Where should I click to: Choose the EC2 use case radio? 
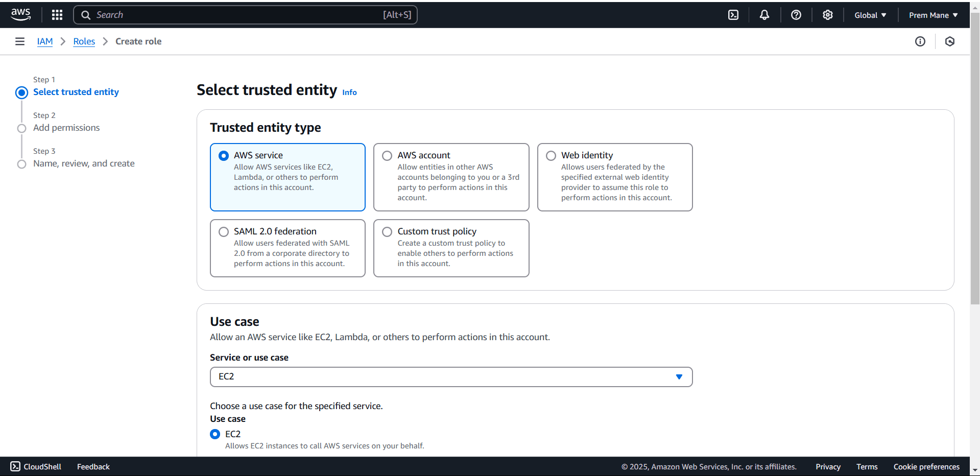click(x=215, y=434)
